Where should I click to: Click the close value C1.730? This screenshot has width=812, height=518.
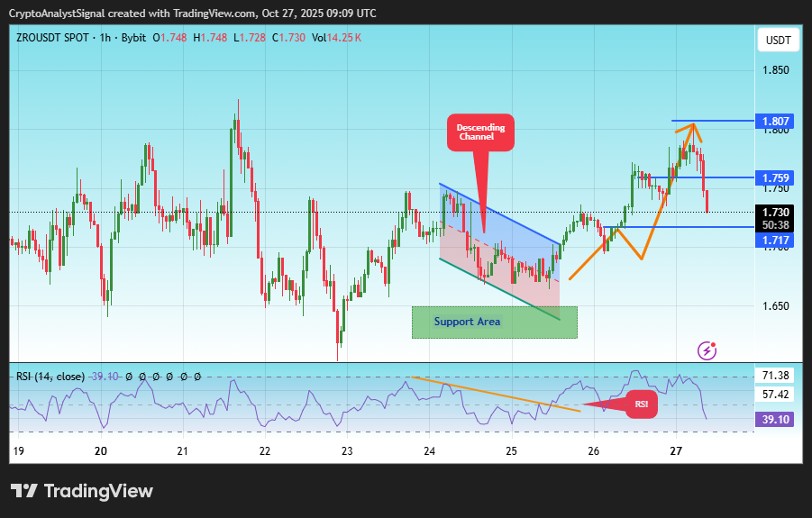pyautogui.click(x=289, y=38)
